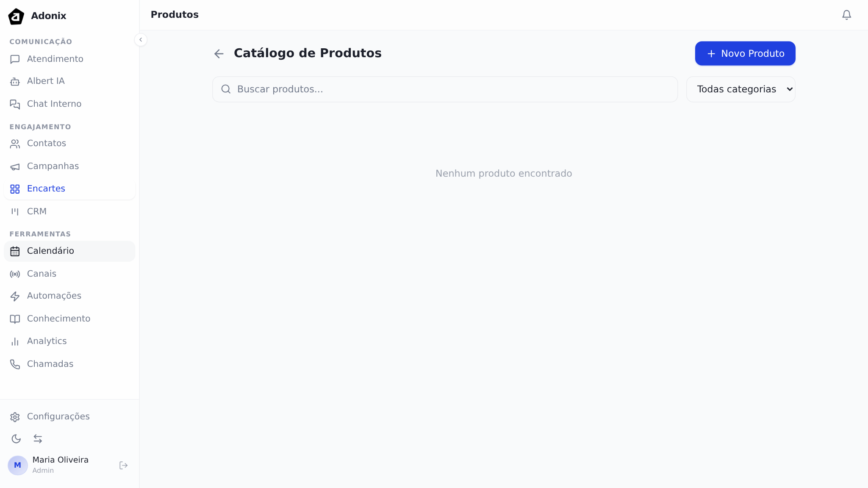Click the Campanhas megaphone icon

click(x=15, y=166)
